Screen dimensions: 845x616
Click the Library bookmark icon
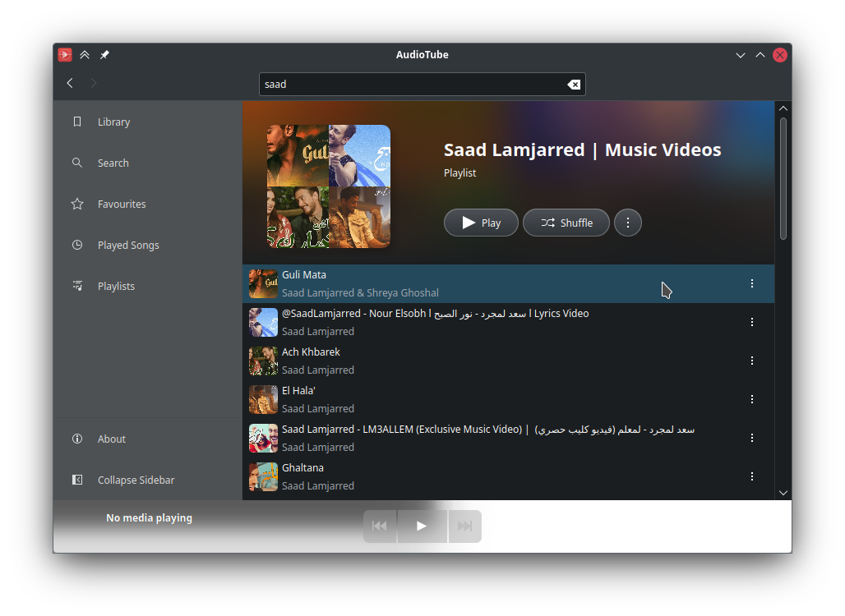tap(77, 122)
